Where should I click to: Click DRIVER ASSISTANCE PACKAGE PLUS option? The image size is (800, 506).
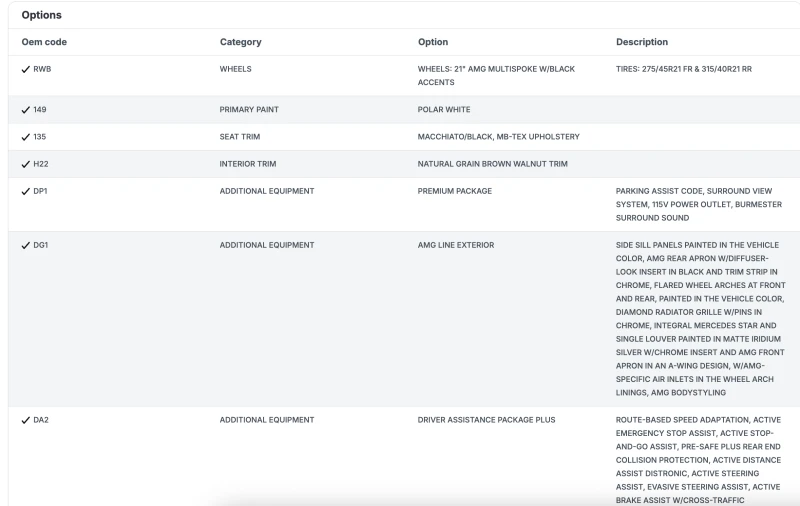[486, 420]
